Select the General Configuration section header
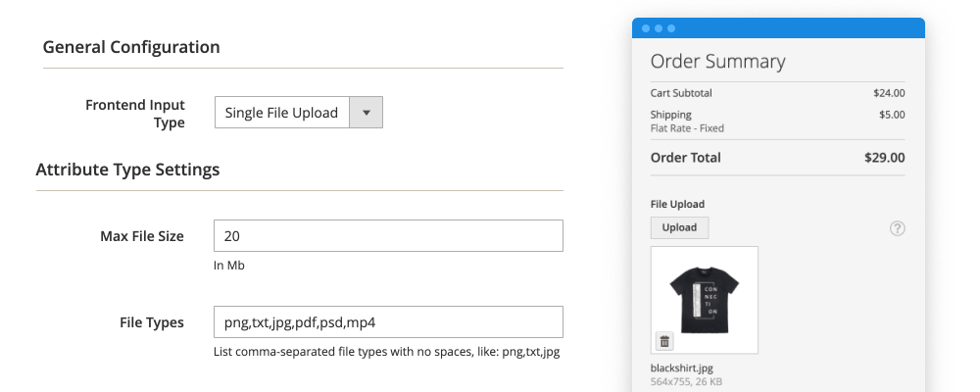 131,47
